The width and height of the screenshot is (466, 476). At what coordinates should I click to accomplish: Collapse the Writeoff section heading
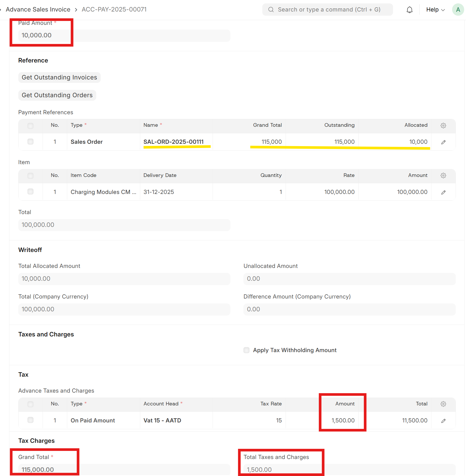pyautogui.click(x=30, y=250)
